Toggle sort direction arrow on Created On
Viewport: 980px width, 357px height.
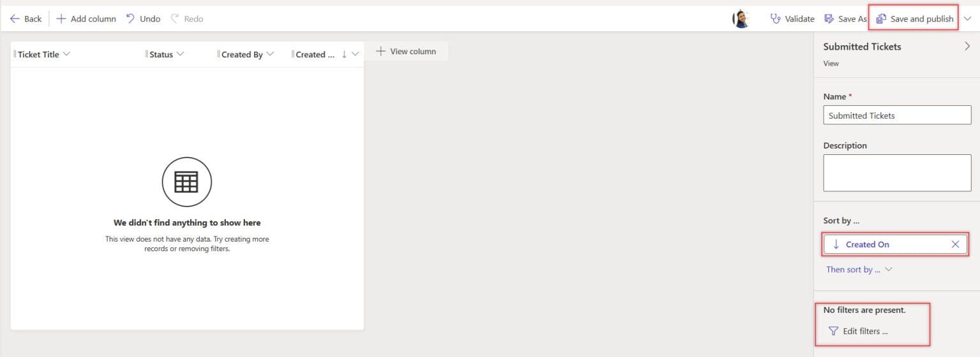[x=836, y=244]
